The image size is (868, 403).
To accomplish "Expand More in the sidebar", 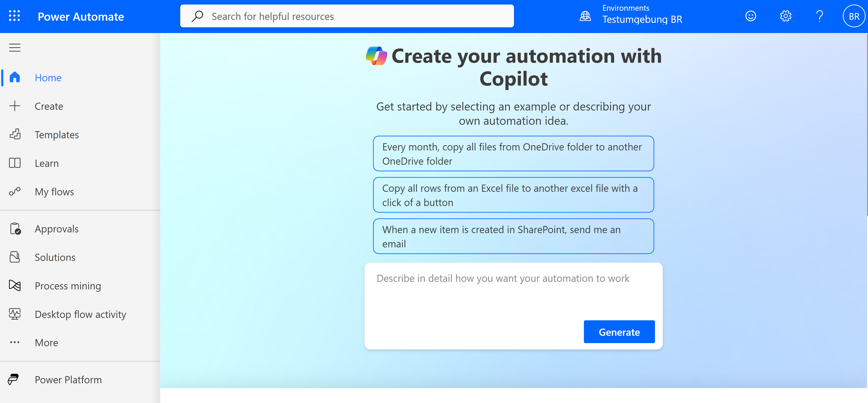I will [80, 342].
